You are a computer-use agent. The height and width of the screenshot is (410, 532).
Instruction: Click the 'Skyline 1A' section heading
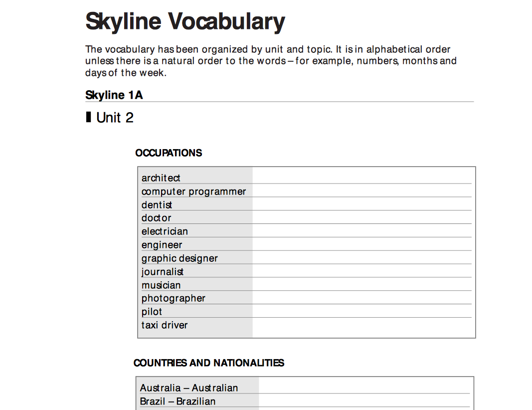(x=114, y=95)
